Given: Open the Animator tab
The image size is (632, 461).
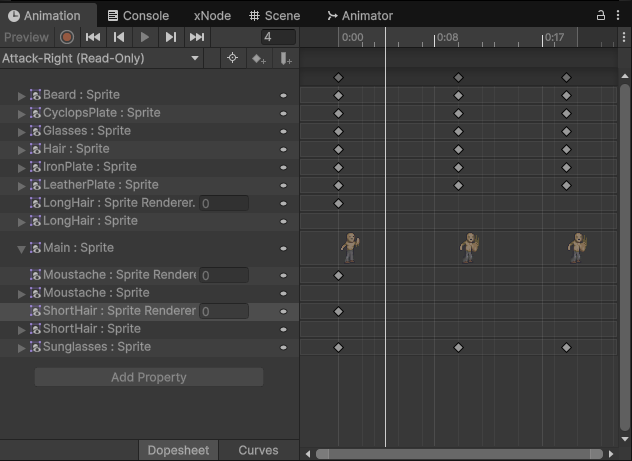Looking at the screenshot, I should click(x=360, y=16).
